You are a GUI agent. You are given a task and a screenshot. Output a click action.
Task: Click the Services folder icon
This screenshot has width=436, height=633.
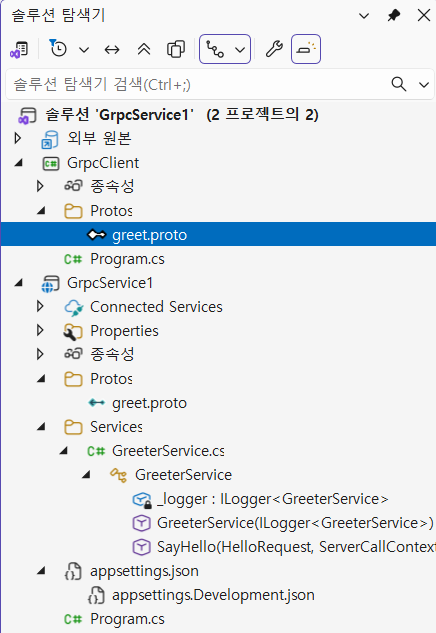pos(73,428)
